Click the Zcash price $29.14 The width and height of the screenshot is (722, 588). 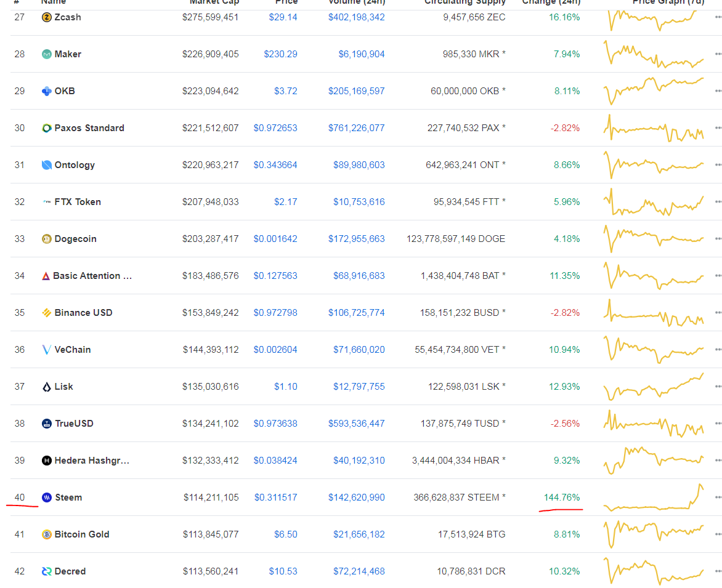(x=283, y=17)
